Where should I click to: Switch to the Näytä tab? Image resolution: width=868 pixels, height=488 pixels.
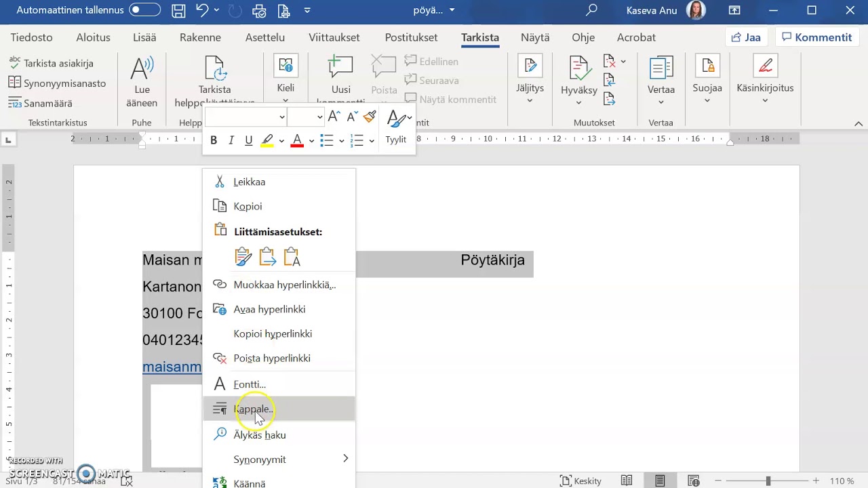tap(535, 37)
